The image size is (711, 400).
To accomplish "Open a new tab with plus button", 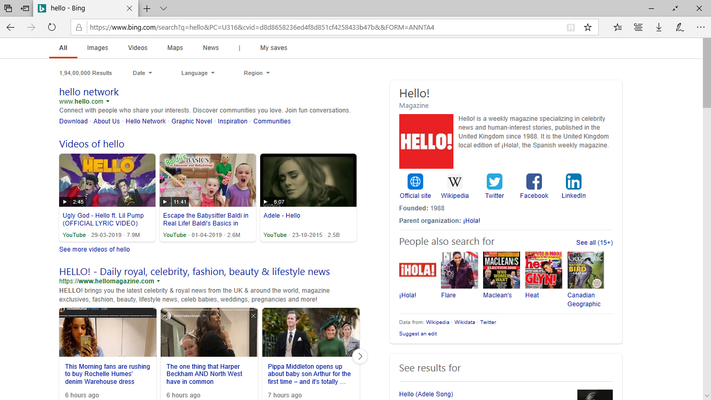I will [x=147, y=8].
